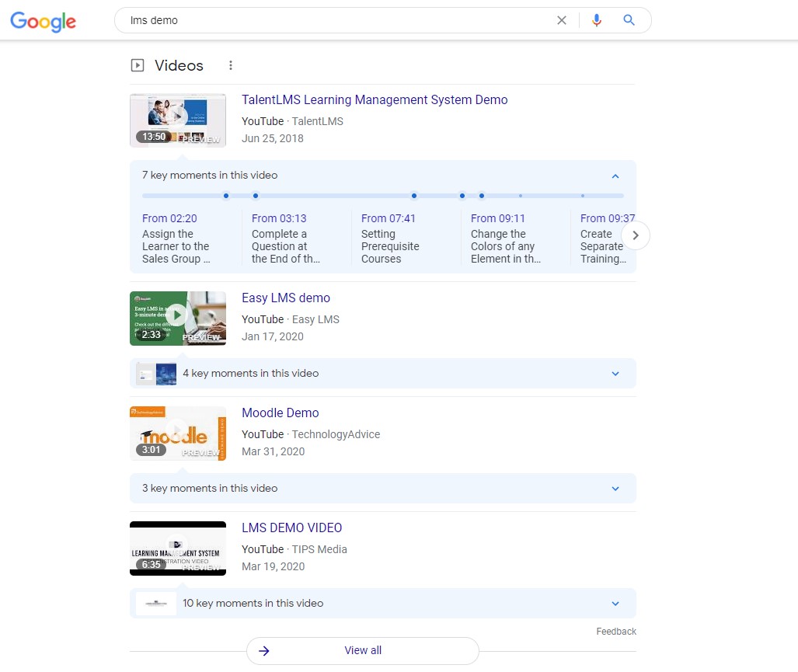
Task: Click 'Assign the Learner to the Sales Group' text
Action: click(176, 246)
